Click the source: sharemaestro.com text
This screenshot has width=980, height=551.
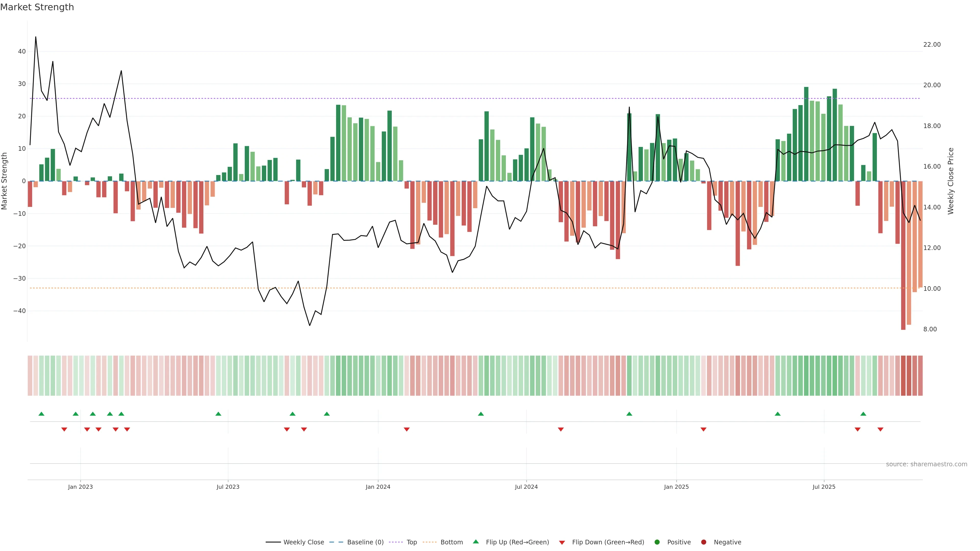pyautogui.click(x=926, y=464)
